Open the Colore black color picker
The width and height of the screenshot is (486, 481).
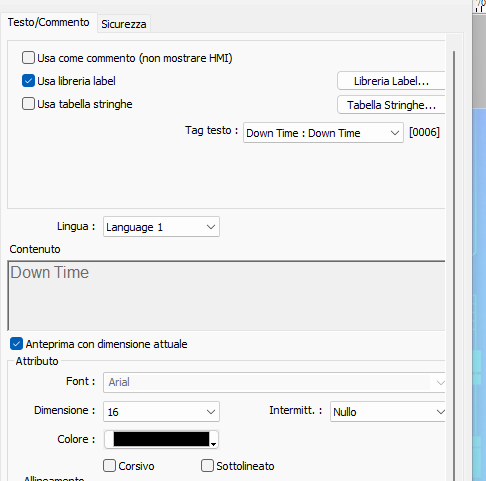tap(161, 439)
